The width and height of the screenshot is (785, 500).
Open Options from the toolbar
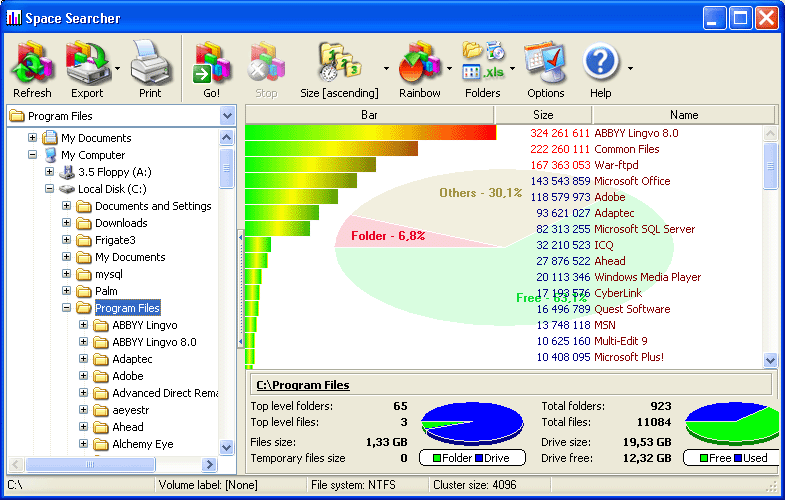click(x=545, y=63)
